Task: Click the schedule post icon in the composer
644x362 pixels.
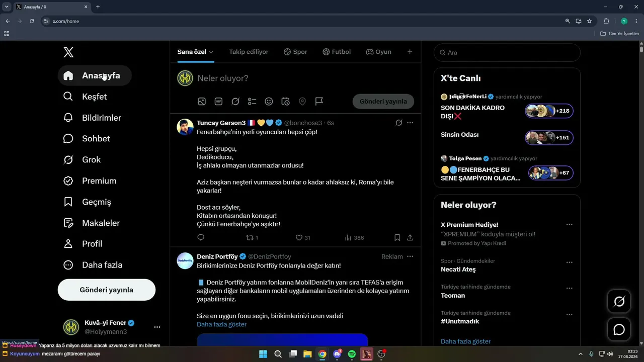Action: coord(285,102)
